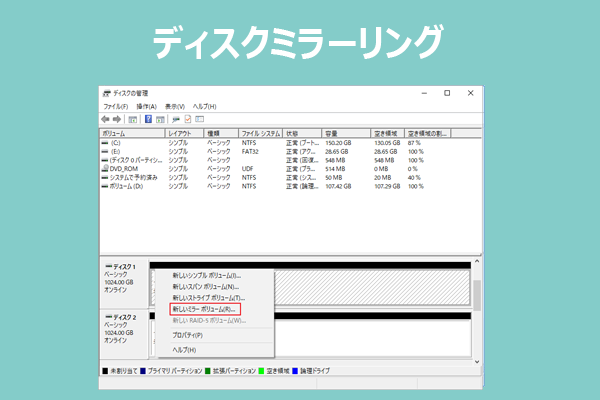The image size is (600, 400).
Task: Click the disk pane vertical scrollbar thumb
Action: [477, 295]
